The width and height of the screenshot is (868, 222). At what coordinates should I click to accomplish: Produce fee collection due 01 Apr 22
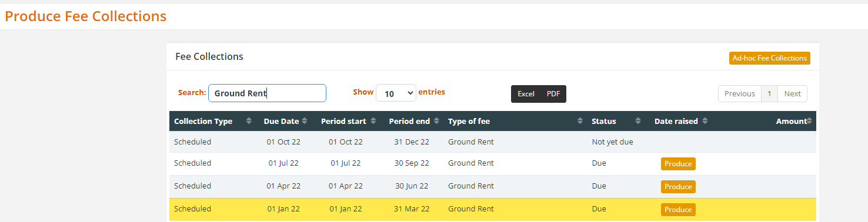[678, 187]
